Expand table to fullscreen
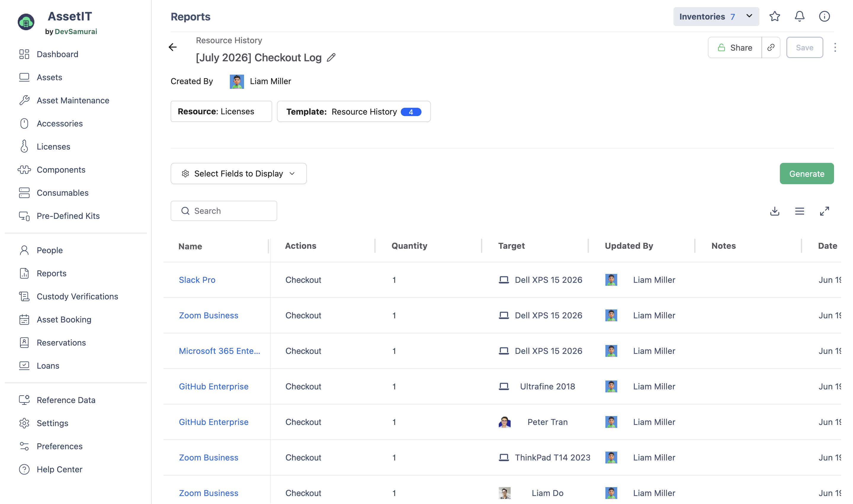 pyautogui.click(x=824, y=211)
